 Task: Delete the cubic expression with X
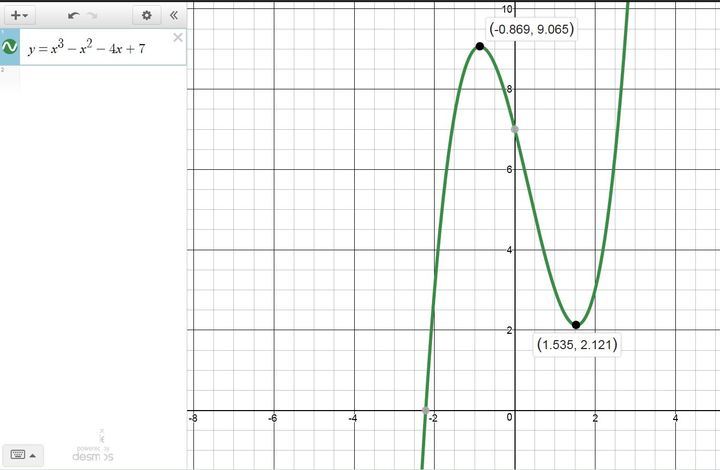178,38
